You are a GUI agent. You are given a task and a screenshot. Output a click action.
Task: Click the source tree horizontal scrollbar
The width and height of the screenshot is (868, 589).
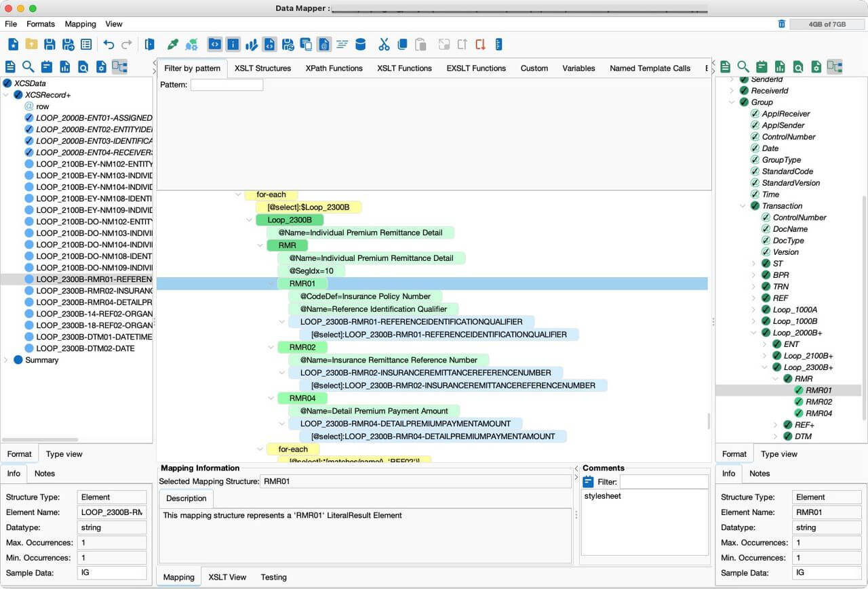[40, 439]
